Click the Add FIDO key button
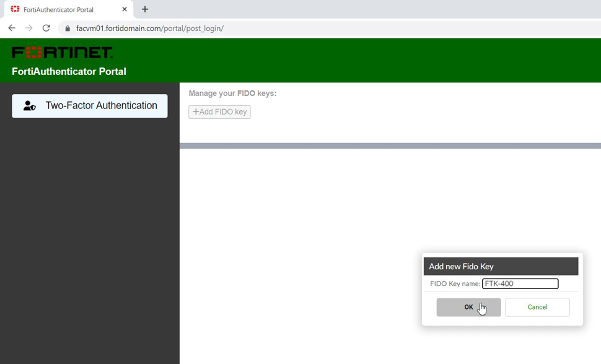This screenshot has height=364, width=601. [x=219, y=112]
